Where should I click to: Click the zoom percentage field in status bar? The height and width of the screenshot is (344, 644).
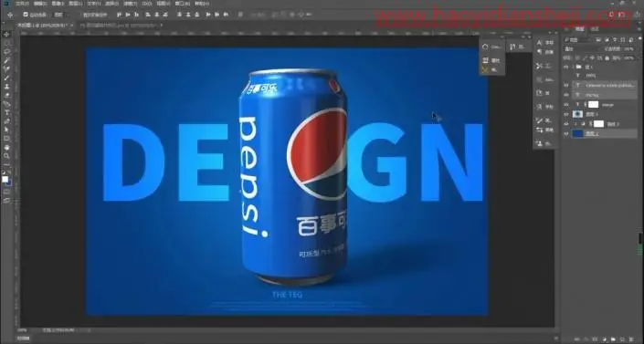pyautogui.click(x=23, y=330)
